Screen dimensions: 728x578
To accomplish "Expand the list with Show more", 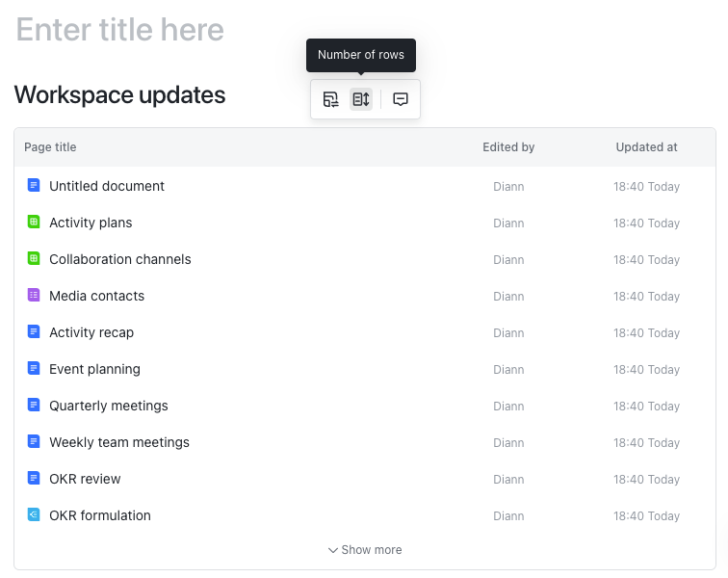I will point(365,550).
